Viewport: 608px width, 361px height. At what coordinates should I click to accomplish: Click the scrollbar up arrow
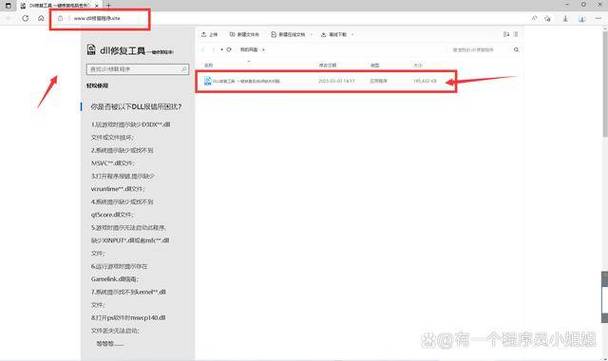(605, 28)
